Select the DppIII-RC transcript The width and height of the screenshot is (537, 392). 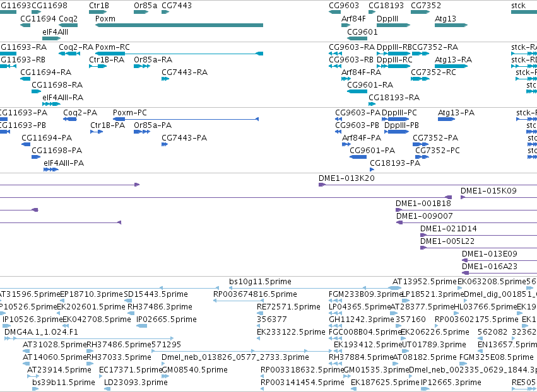point(394,66)
